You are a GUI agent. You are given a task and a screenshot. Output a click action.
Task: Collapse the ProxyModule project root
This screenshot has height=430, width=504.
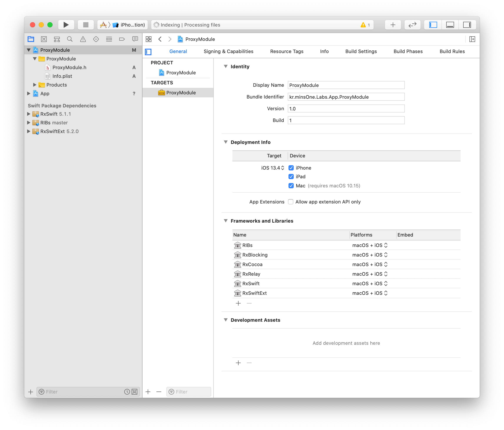point(29,50)
